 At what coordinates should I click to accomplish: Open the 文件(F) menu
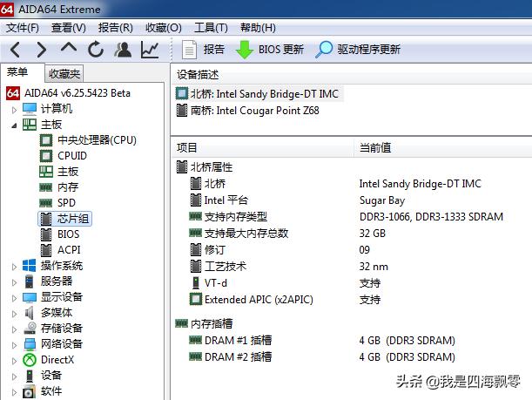[x=23, y=28]
